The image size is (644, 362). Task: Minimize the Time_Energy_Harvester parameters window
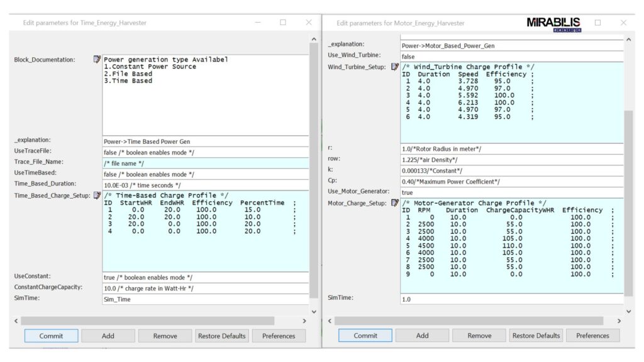coord(258,23)
